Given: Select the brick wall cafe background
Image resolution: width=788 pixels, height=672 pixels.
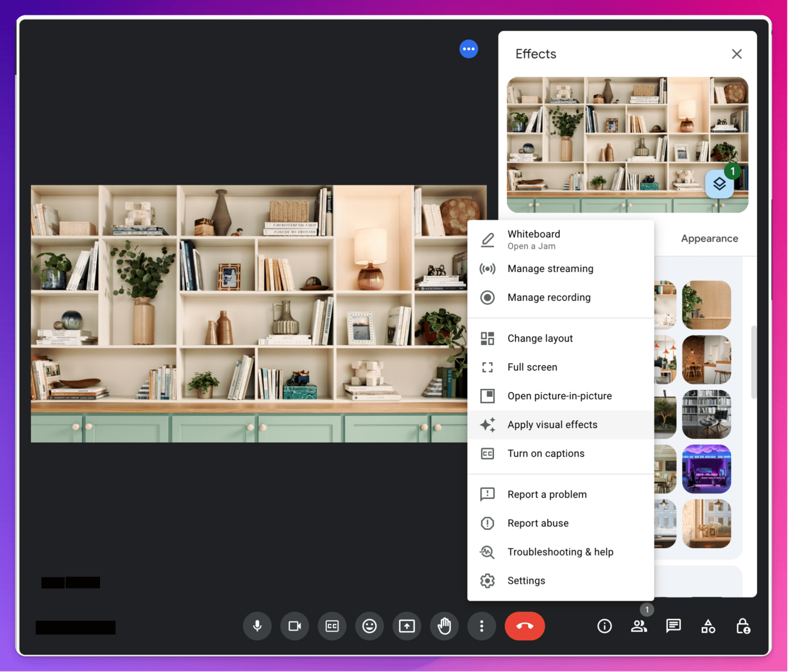Looking at the screenshot, I should [706, 360].
